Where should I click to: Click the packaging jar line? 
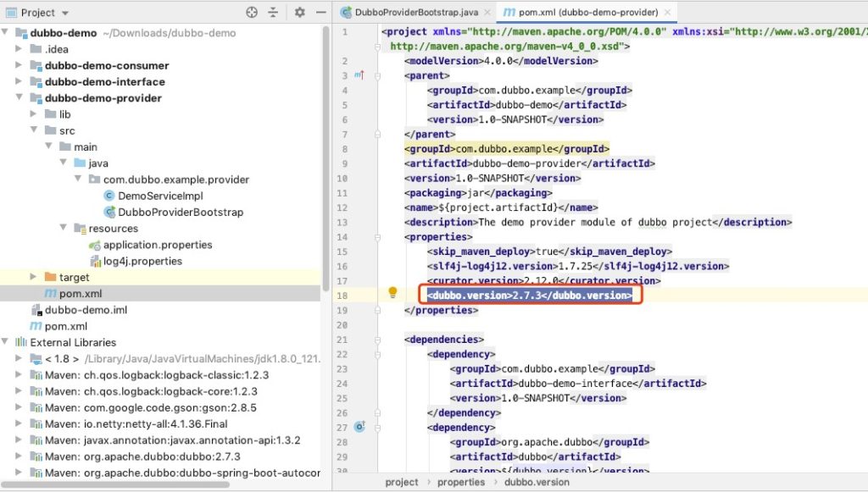478,193
